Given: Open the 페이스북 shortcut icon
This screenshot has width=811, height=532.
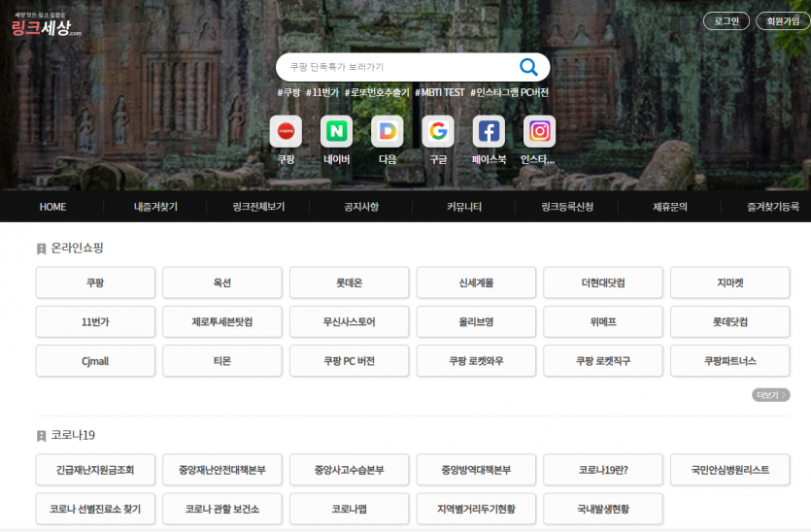Looking at the screenshot, I should pyautogui.click(x=489, y=131).
